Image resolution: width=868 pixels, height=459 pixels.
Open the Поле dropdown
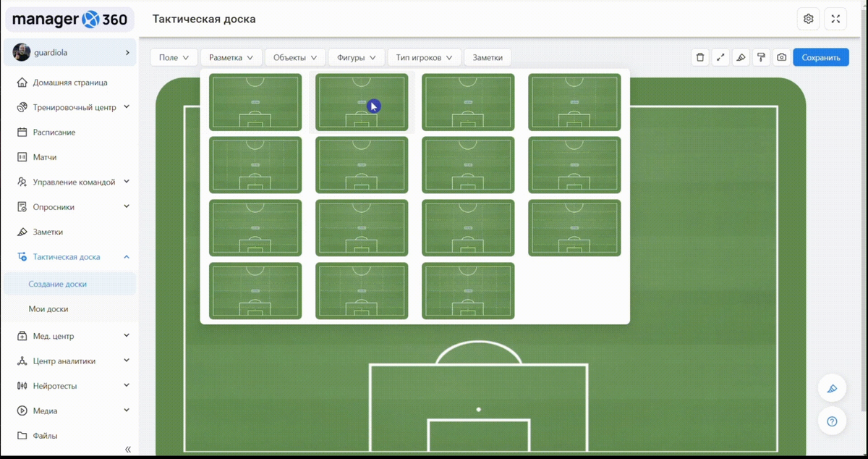click(x=174, y=57)
